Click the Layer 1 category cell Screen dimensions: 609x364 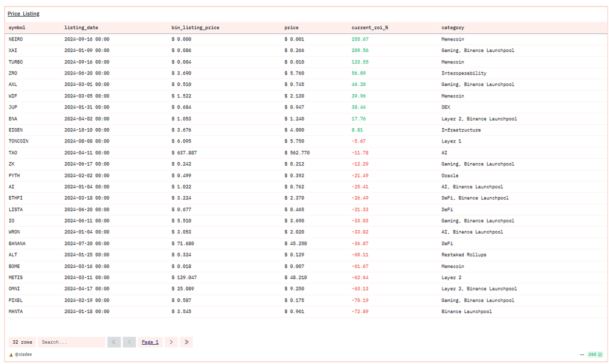click(x=451, y=141)
